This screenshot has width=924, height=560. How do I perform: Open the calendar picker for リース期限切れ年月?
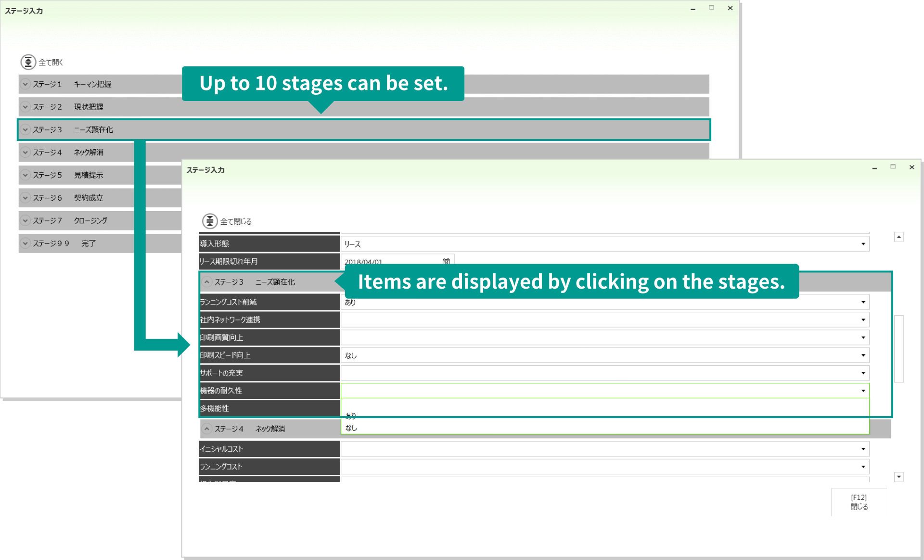[x=446, y=261]
